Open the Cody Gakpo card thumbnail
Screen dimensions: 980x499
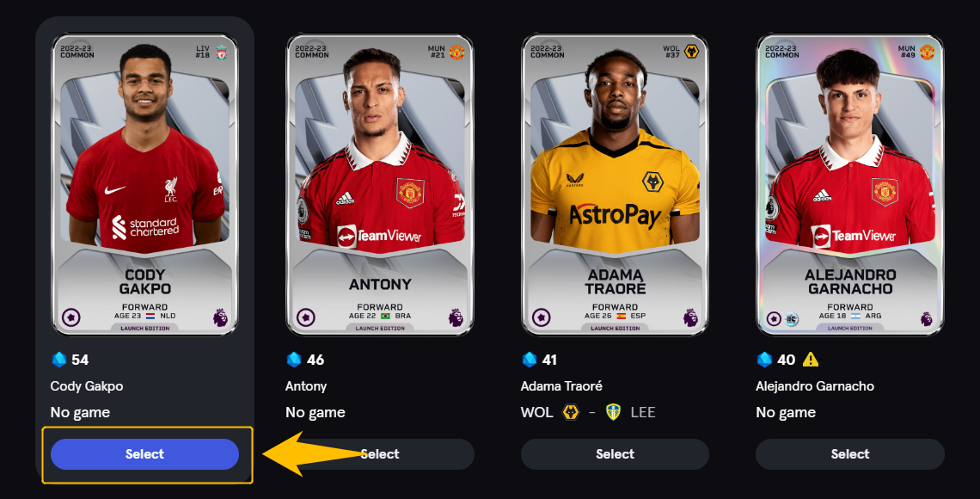point(144,185)
